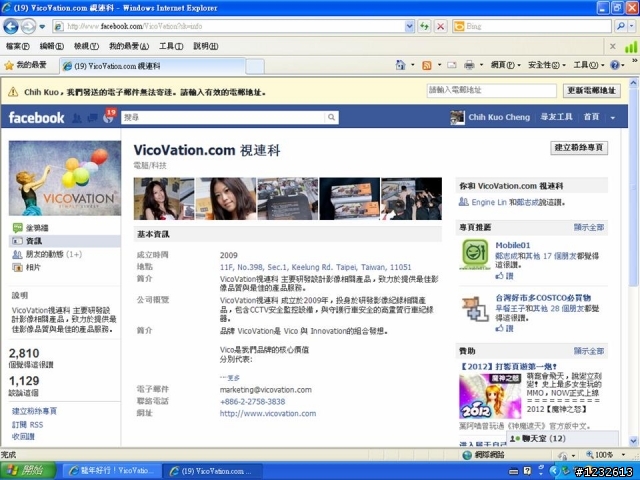The image size is (640, 480).
Task: Click the Bing search magnifier icon
Action: click(620, 27)
